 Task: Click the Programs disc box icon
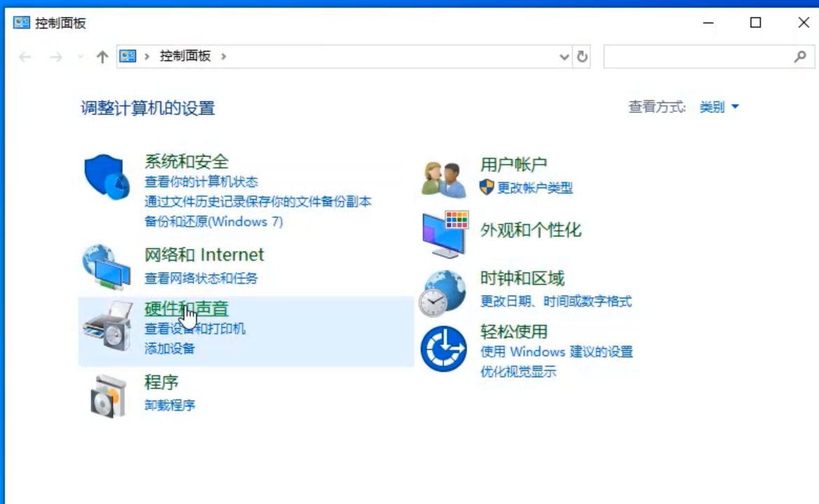(x=108, y=395)
